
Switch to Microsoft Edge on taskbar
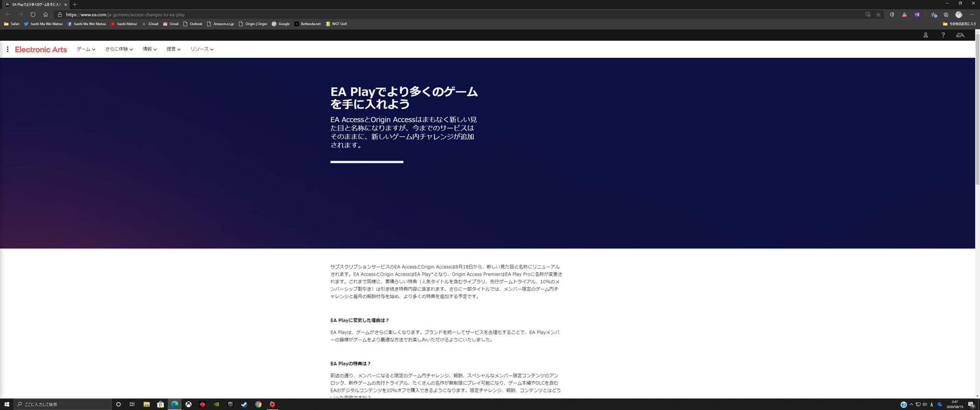pyautogui.click(x=174, y=404)
